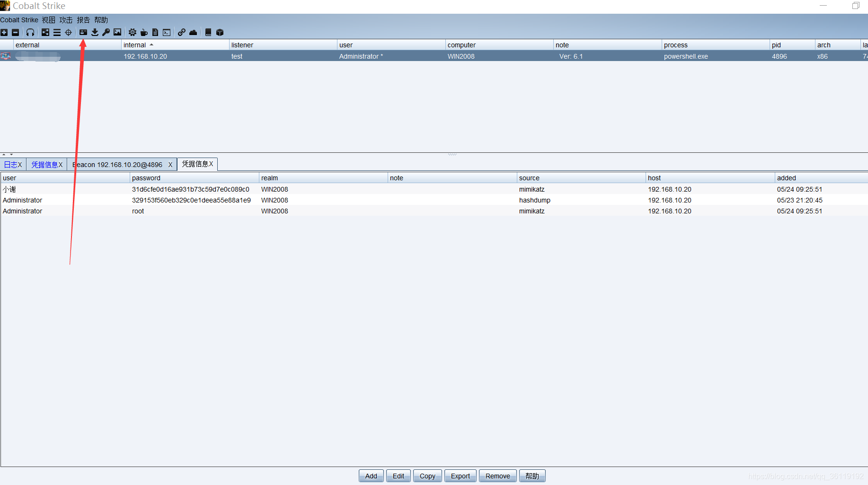
Task: Click the hash 329153f560eb329c0e1deea55e88a1e9
Action: [x=191, y=200]
